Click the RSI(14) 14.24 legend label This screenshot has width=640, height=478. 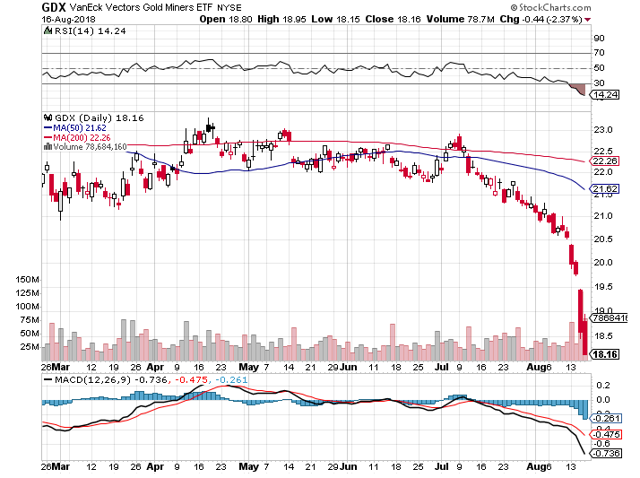(90, 31)
